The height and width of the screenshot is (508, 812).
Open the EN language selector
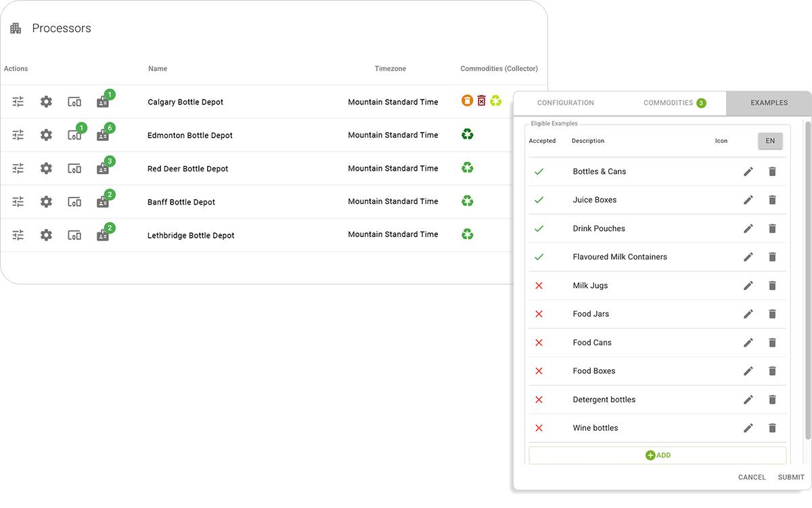point(770,141)
